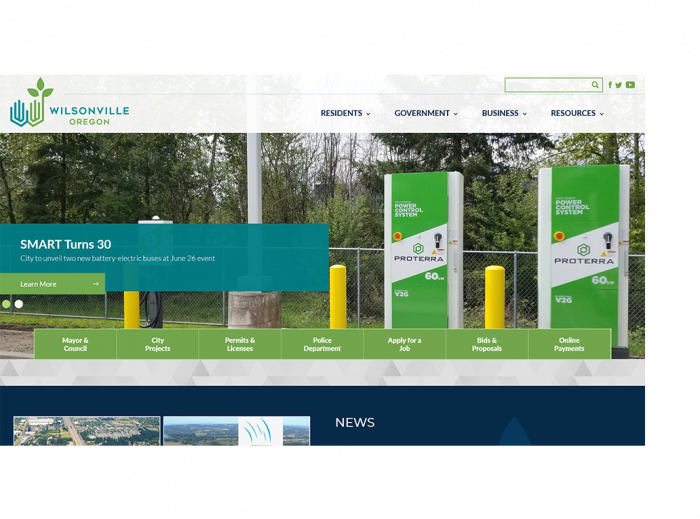
Task: Open the YouTube channel icon
Action: (630, 85)
